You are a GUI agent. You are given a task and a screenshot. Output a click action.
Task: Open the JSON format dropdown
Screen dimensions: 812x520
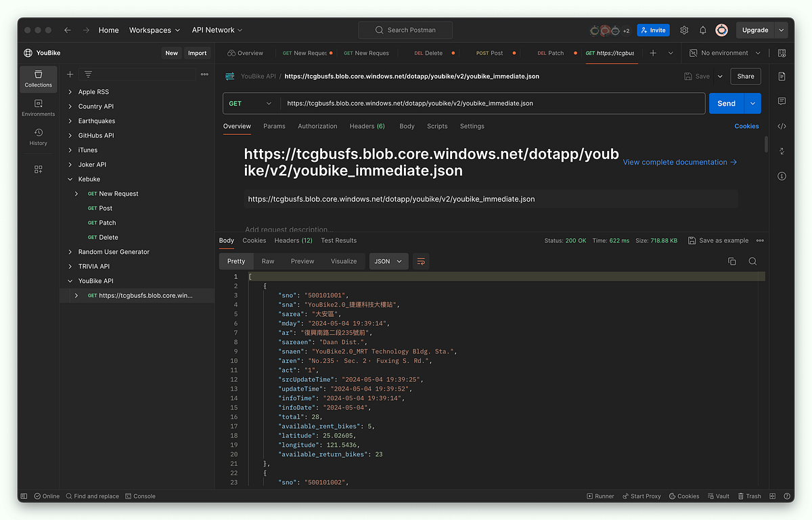coord(388,261)
